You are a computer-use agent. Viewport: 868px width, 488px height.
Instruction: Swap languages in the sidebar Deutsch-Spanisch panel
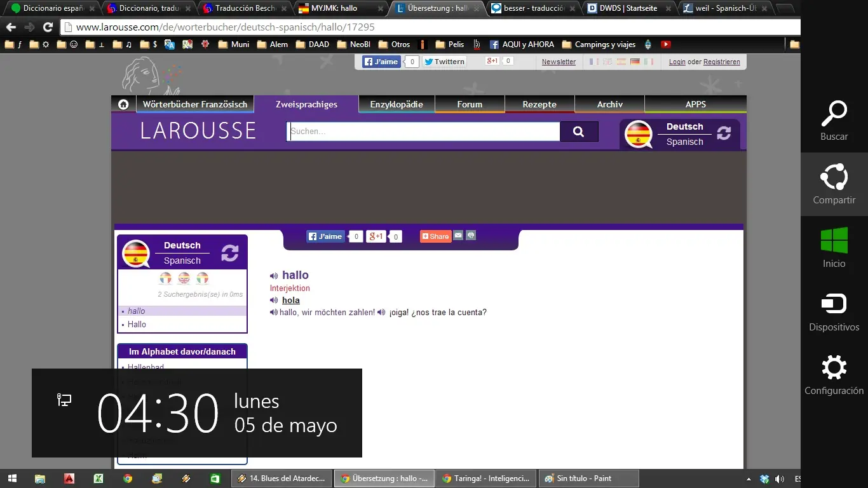click(230, 253)
